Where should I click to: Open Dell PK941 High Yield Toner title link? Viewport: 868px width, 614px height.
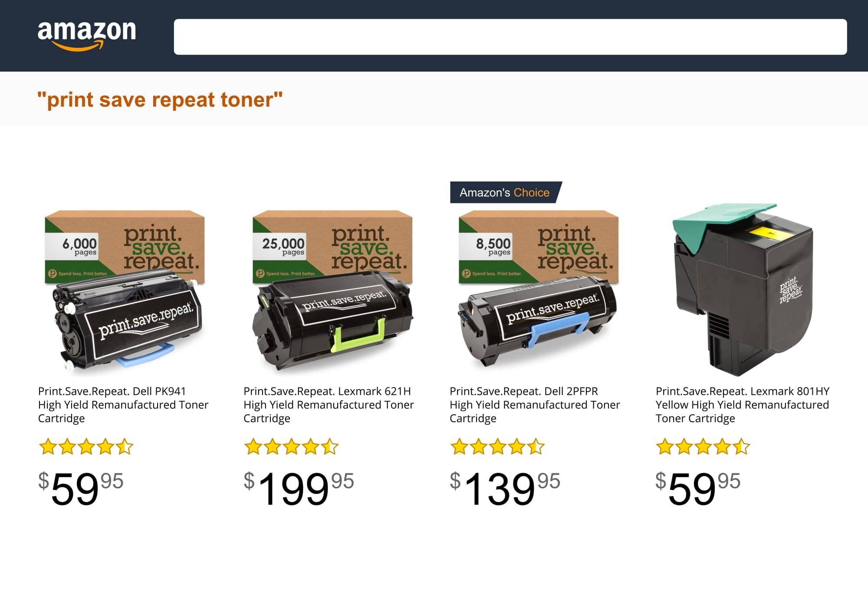pyautogui.click(x=123, y=404)
